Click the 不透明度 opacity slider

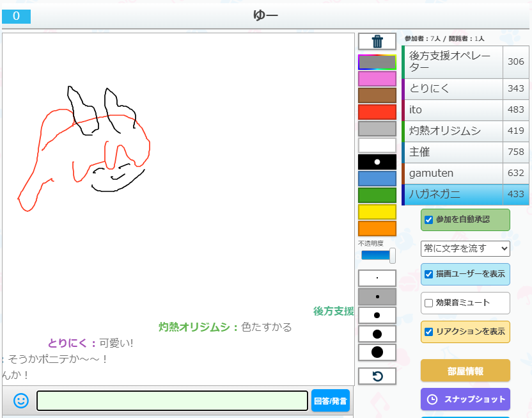click(377, 255)
